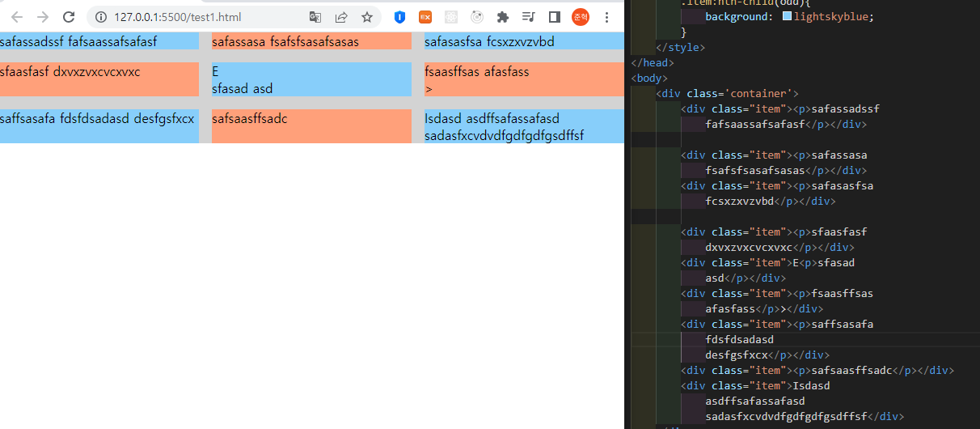
Task: Click code text 'fafsaassafsafasf</p></div>'
Action: [x=786, y=124]
